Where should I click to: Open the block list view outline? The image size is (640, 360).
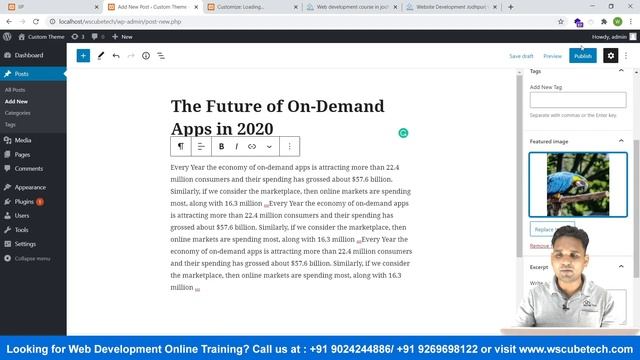161,56
